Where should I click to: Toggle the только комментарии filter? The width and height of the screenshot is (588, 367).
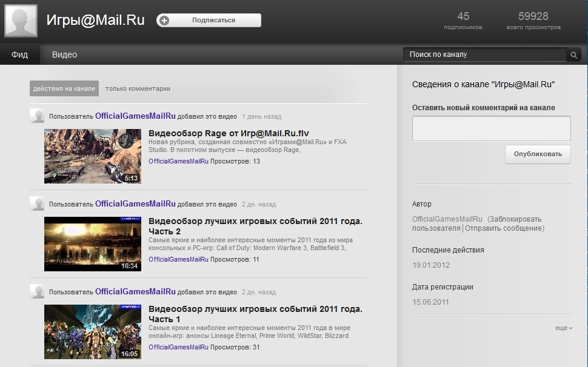pos(138,88)
